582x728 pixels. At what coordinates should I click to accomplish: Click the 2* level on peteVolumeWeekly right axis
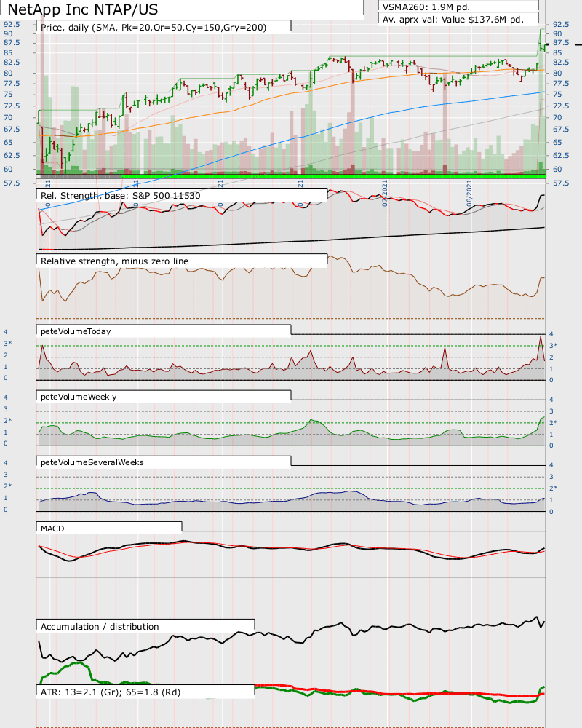553,422
